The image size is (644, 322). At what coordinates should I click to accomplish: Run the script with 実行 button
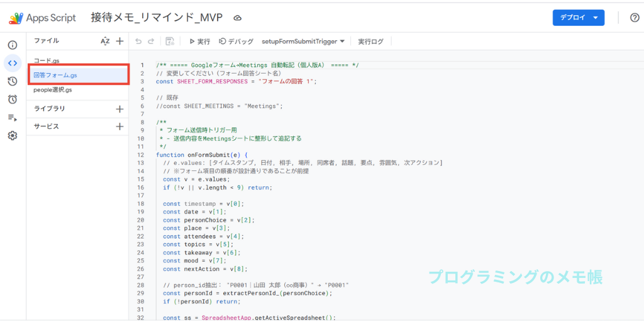(x=200, y=42)
